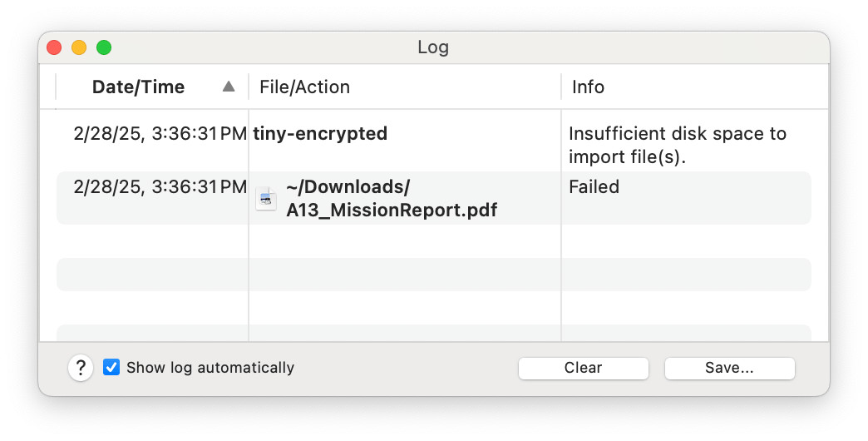This screenshot has width=868, height=441.
Task: Click the timestamp of the Failed row
Action: click(160, 187)
